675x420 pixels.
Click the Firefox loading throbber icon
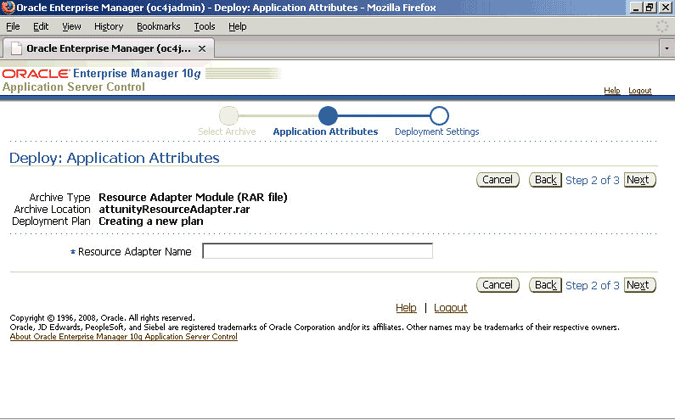662,26
